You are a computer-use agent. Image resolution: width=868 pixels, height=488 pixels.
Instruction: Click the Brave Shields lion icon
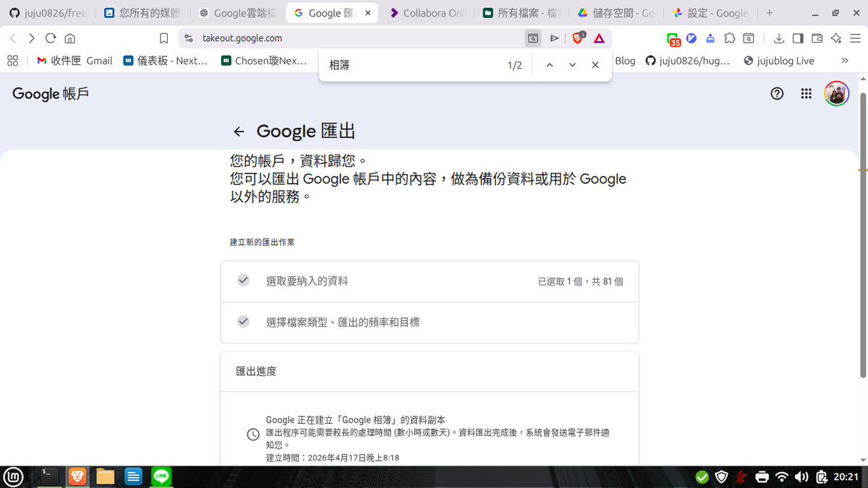(x=578, y=38)
